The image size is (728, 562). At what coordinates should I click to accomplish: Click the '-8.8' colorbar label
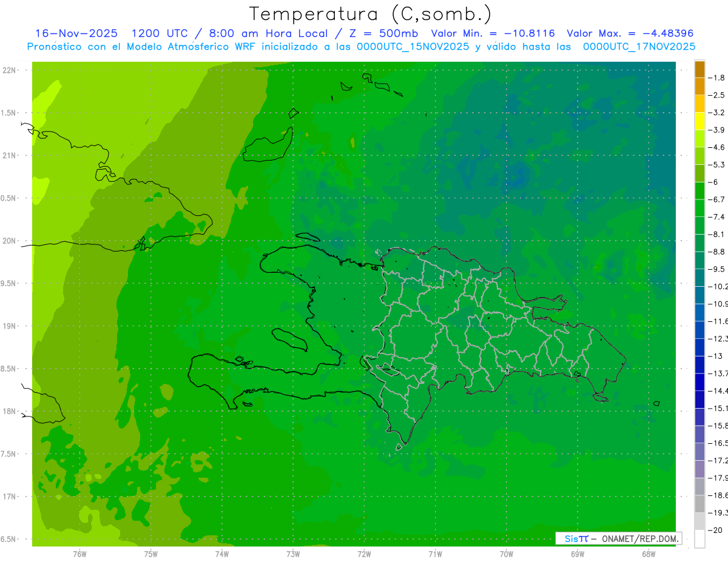click(716, 252)
